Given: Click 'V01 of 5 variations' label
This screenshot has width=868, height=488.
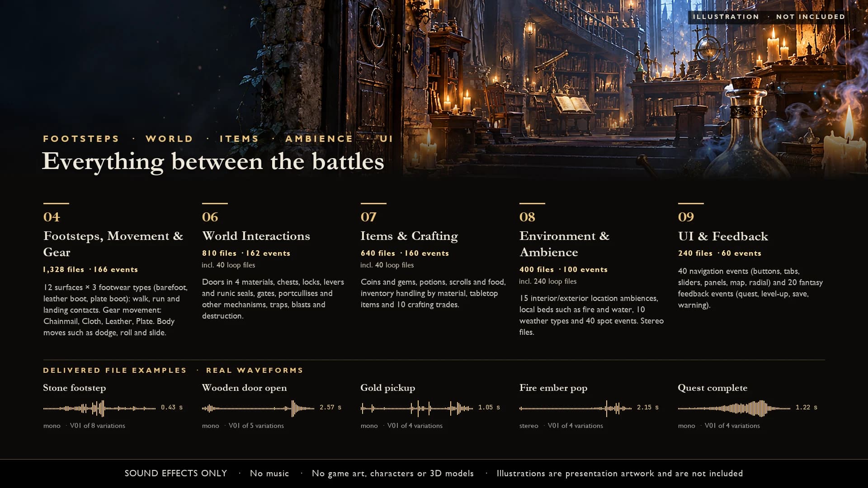Looking at the screenshot, I should coord(256,426).
